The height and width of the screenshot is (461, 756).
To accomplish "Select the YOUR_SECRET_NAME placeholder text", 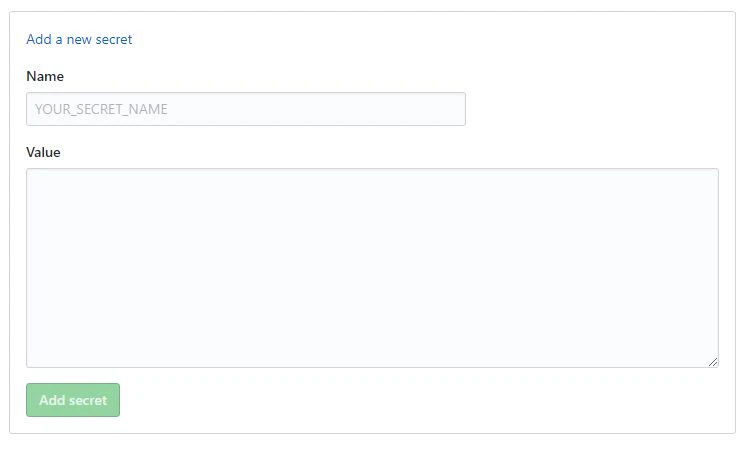I will pos(101,109).
